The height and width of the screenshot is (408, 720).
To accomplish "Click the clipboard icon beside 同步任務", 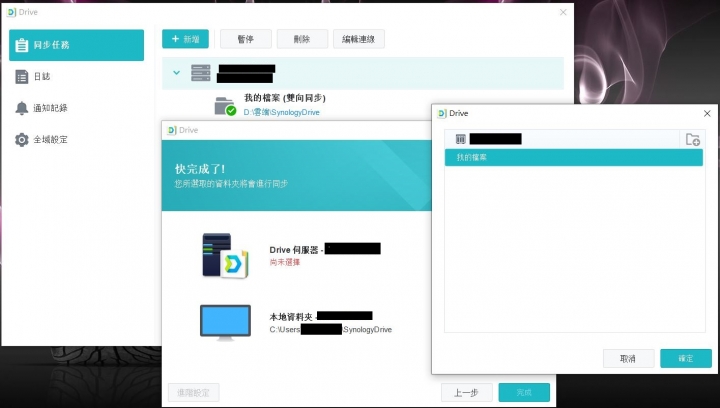I will (x=22, y=45).
